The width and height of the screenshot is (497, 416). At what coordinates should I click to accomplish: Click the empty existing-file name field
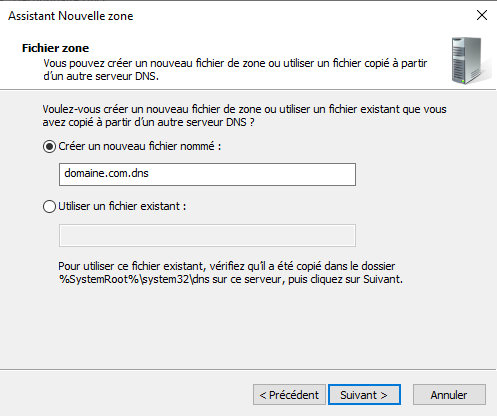(x=207, y=236)
